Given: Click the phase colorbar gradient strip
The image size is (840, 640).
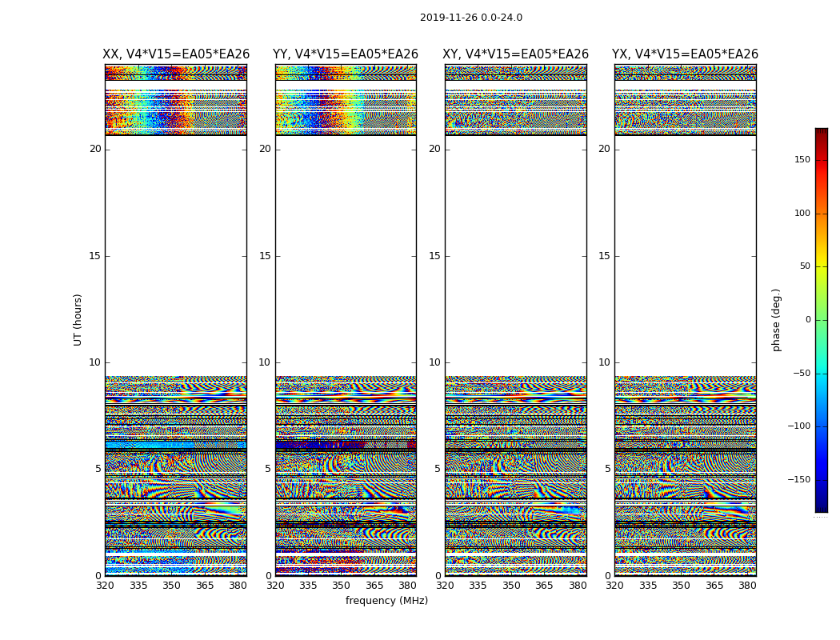Looking at the screenshot, I should pos(822,320).
